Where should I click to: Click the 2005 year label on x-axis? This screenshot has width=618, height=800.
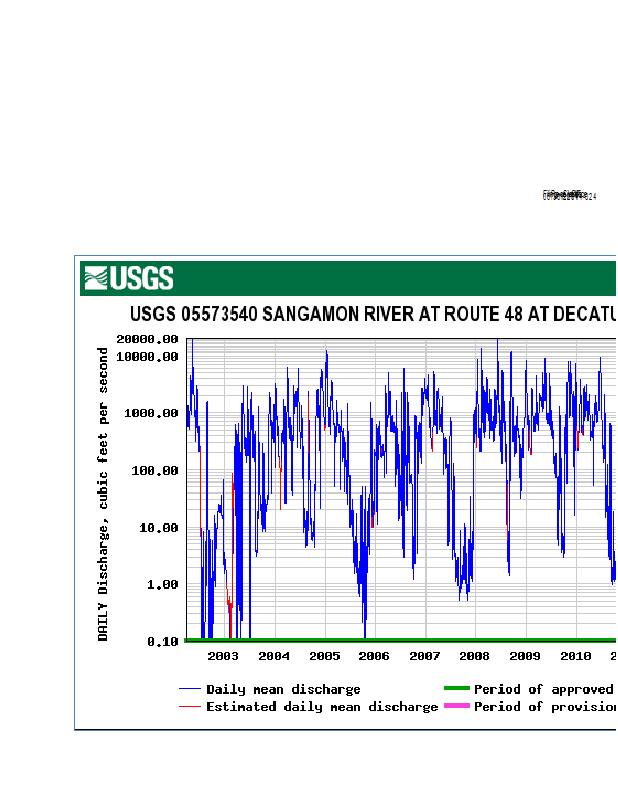point(324,656)
